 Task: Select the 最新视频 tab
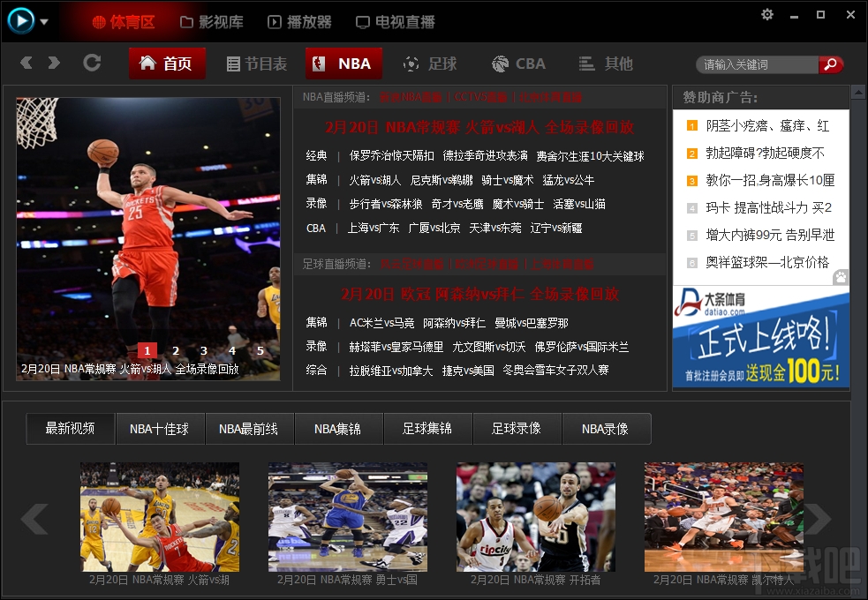tap(71, 429)
